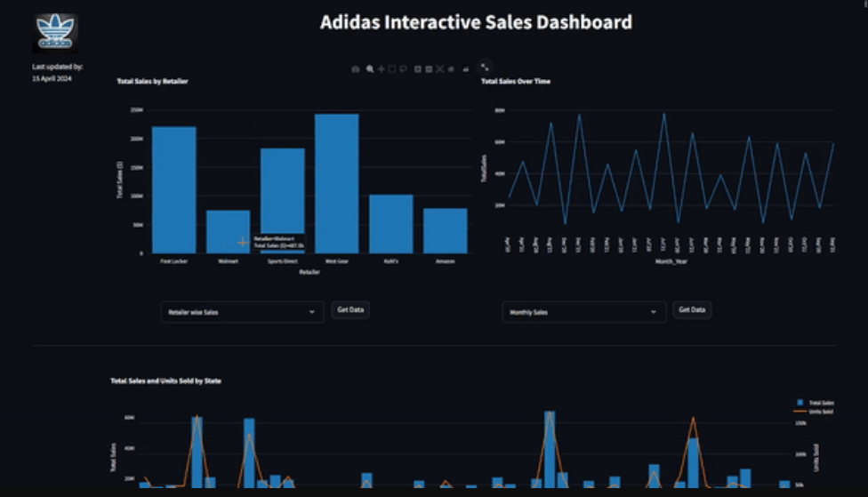Click the West Gear bar
The width and height of the screenshot is (868, 497).
pyautogui.click(x=336, y=184)
